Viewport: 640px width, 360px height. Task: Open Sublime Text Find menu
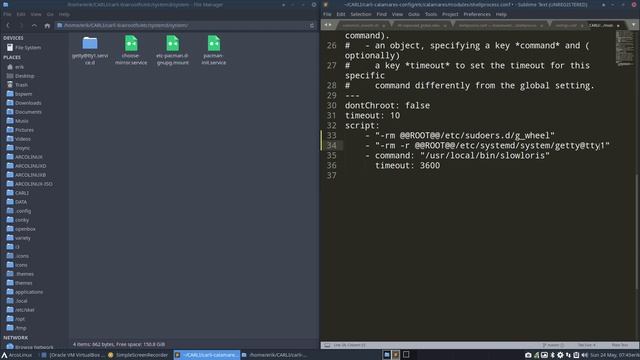coord(381,14)
